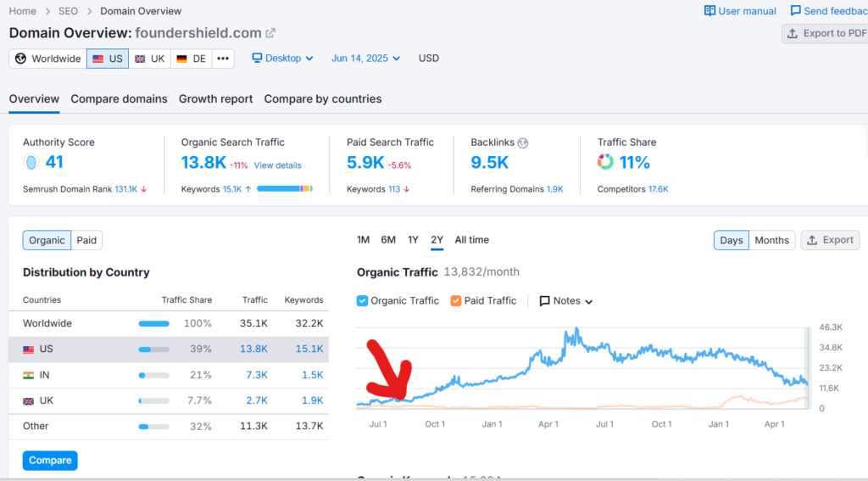This screenshot has height=481, width=868.
Task: Uncheck the Organic Traffic checkbox
Action: pos(363,300)
